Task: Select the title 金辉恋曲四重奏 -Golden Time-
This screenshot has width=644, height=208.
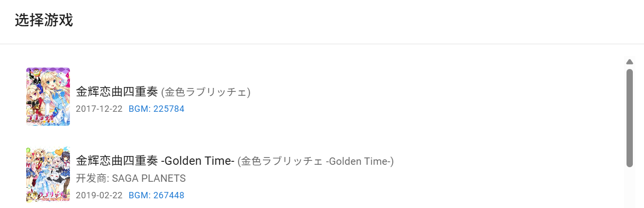Action: tap(155, 160)
